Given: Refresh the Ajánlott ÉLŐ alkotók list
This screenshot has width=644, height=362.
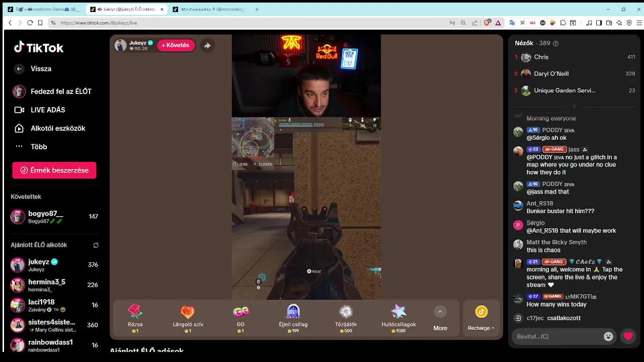Looking at the screenshot, I should [x=96, y=245].
